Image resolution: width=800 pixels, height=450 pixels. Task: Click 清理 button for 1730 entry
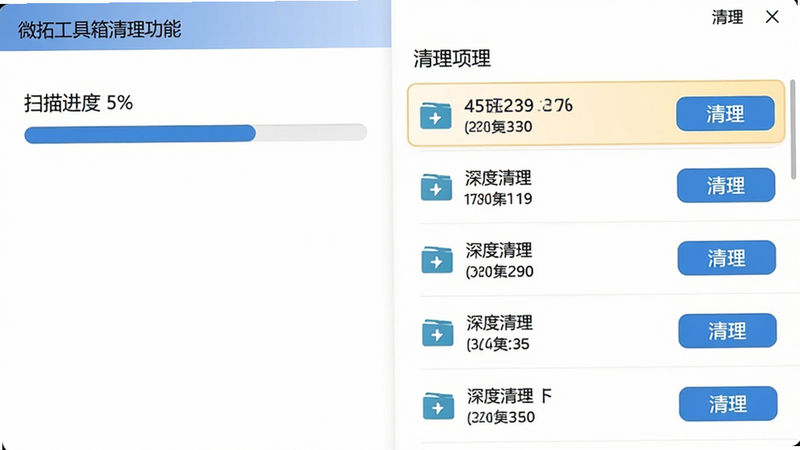tap(726, 185)
